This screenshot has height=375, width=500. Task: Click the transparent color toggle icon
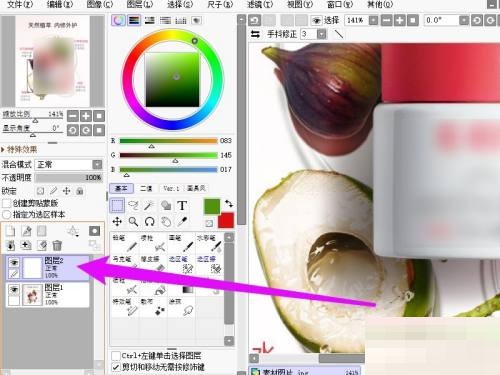coord(209,223)
